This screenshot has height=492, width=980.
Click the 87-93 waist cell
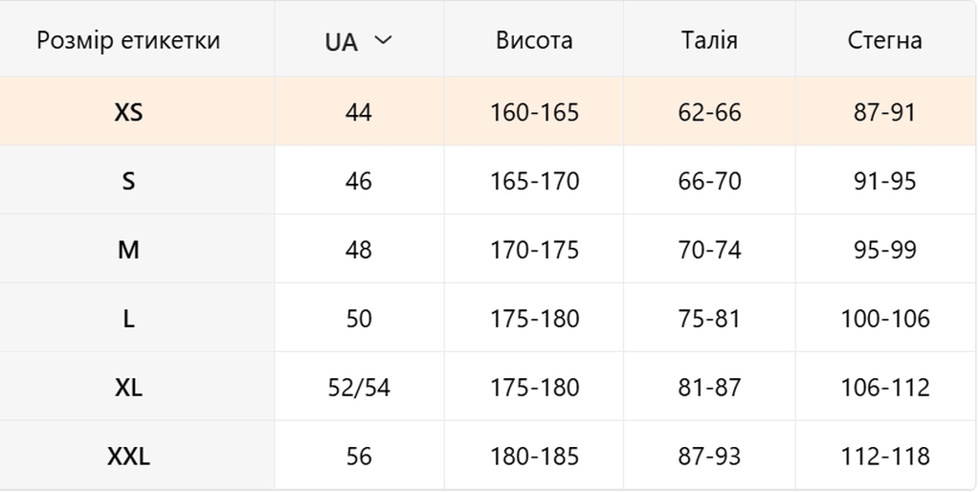pyautogui.click(x=709, y=455)
